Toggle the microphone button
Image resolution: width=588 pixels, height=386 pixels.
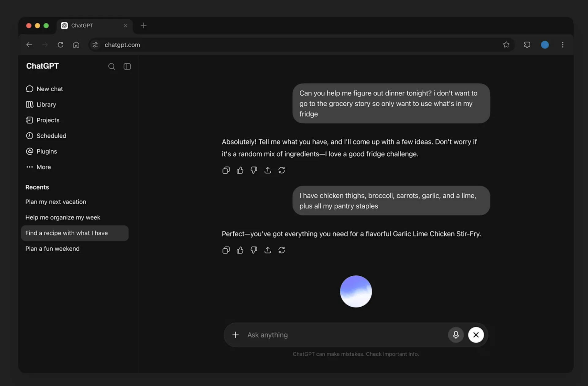click(456, 335)
